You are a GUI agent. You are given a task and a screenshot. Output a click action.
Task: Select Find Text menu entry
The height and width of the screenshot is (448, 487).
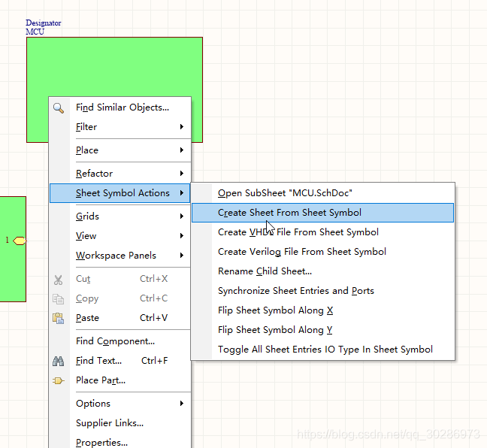120,361
